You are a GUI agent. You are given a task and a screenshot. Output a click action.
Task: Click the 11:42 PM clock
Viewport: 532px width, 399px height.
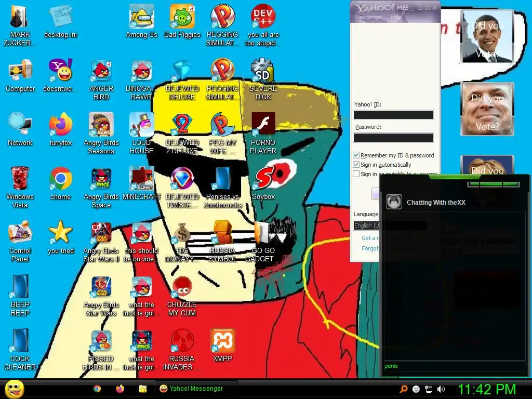(487, 389)
